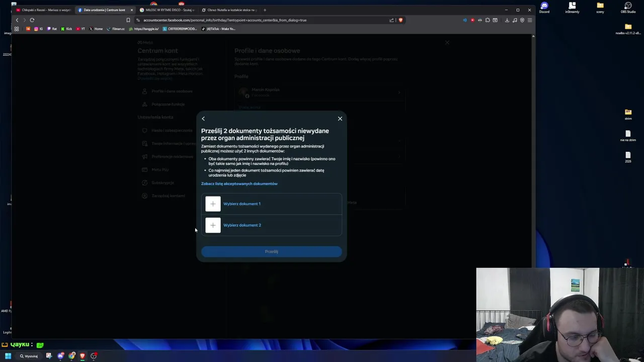The image size is (644, 362).
Task: Go back using dialog's back arrow
Action: tap(203, 119)
